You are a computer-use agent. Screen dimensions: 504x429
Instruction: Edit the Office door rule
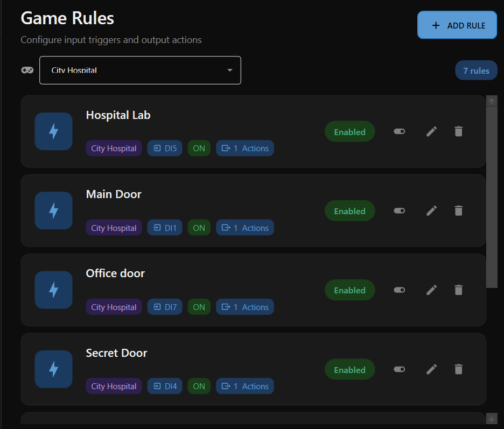coord(432,290)
